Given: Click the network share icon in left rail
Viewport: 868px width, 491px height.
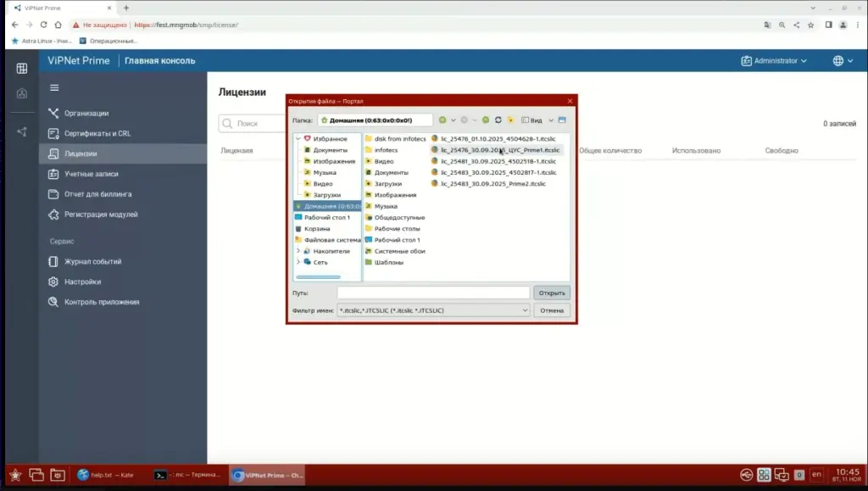Looking at the screenshot, I should pyautogui.click(x=21, y=131).
